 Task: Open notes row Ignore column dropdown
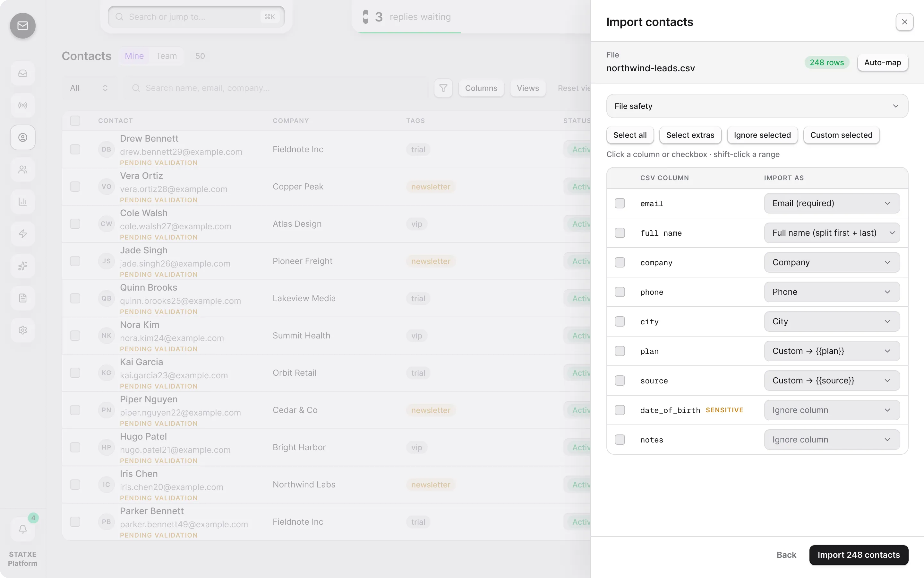pos(832,440)
